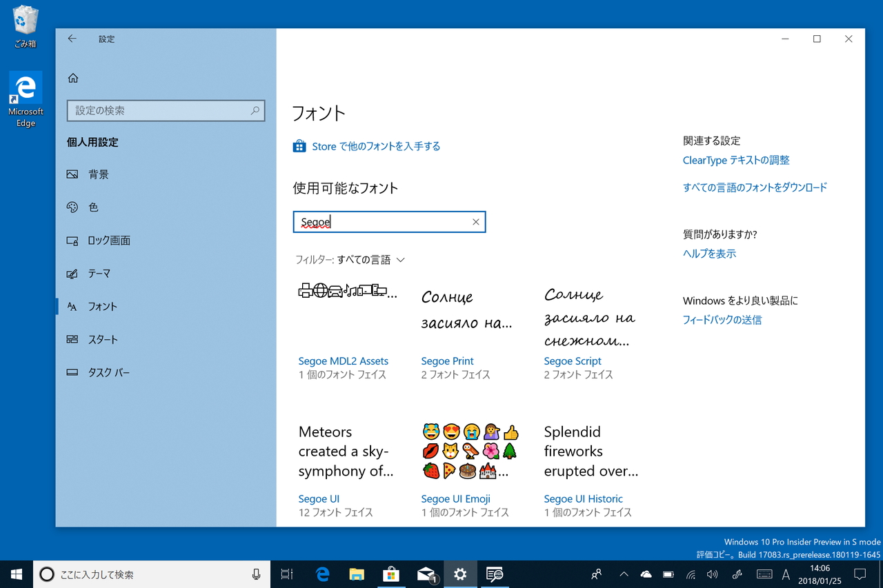Click the Segoe Script handwriting preview
Image resolution: width=883 pixels, height=588 pixels.
click(591, 317)
